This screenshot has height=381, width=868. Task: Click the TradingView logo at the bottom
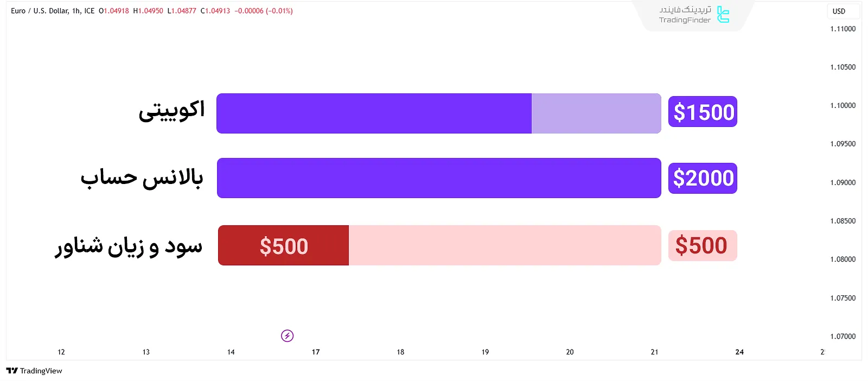(x=34, y=371)
